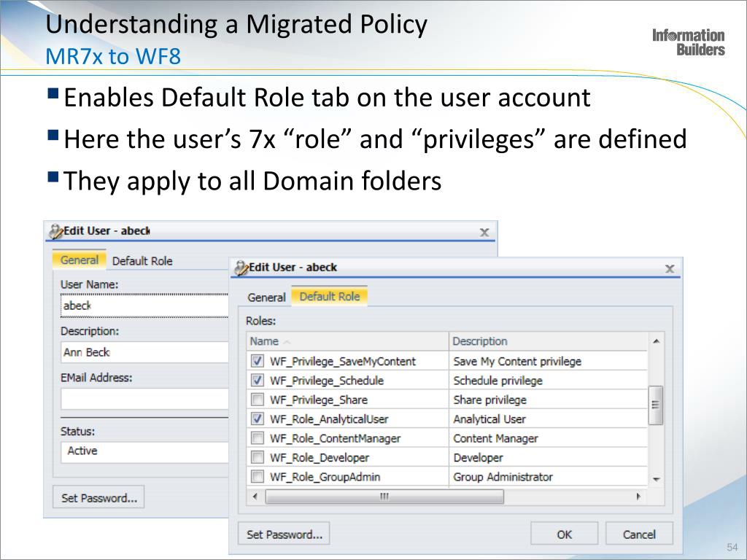
Task: Check WF_Role_GroupAdmin checkbox
Action: pos(258,476)
